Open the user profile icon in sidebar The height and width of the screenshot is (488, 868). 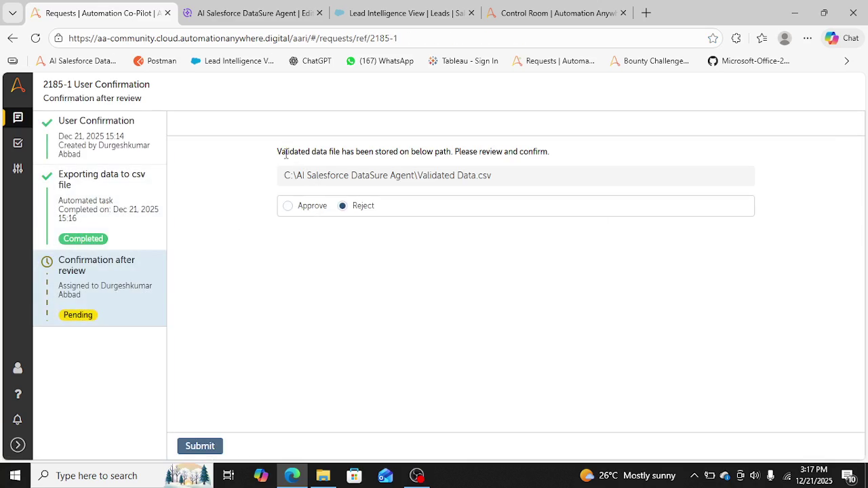pos(18,368)
